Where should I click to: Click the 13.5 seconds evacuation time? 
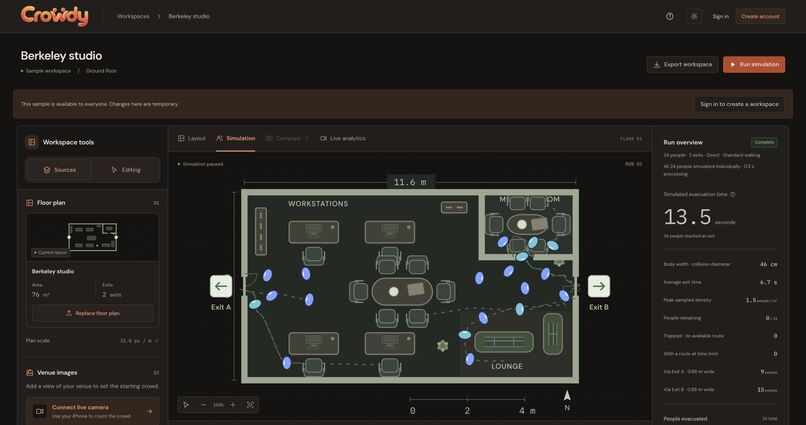699,217
